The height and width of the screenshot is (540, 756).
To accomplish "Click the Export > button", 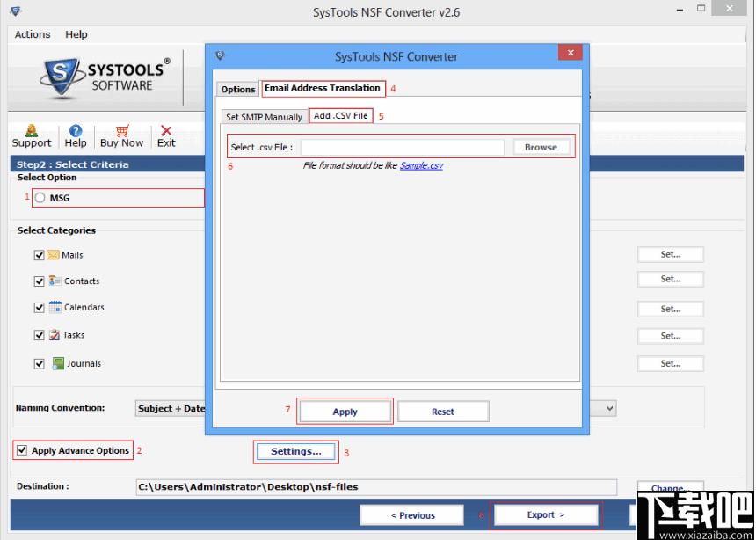I will click(546, 514).
